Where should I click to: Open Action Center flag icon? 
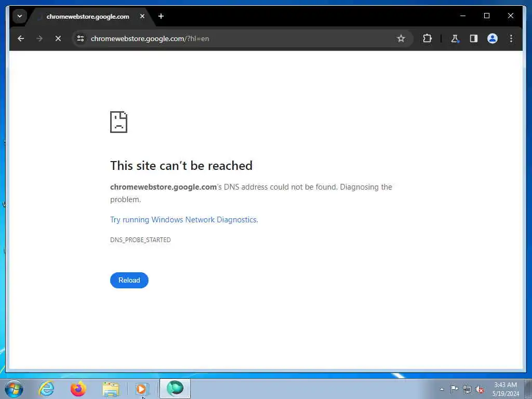pyautogui.click(x=454, y=389)
